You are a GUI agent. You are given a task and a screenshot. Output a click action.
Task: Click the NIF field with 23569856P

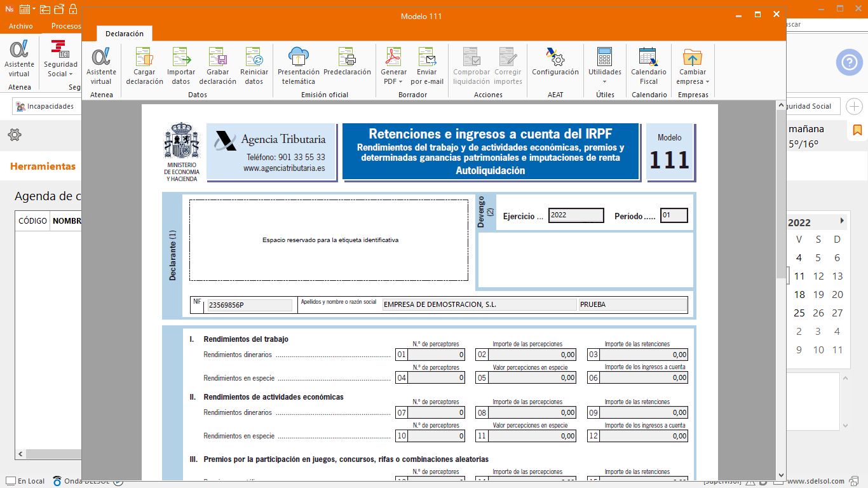tap(250, 305)
